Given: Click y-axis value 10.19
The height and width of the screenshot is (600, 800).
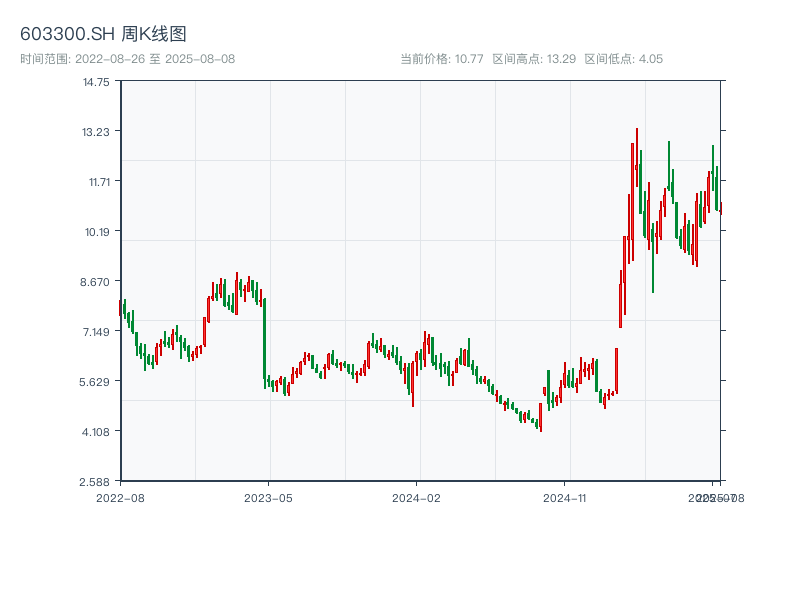Looking at the screenshot, I should pyautogui.click(x=97, y=232).
